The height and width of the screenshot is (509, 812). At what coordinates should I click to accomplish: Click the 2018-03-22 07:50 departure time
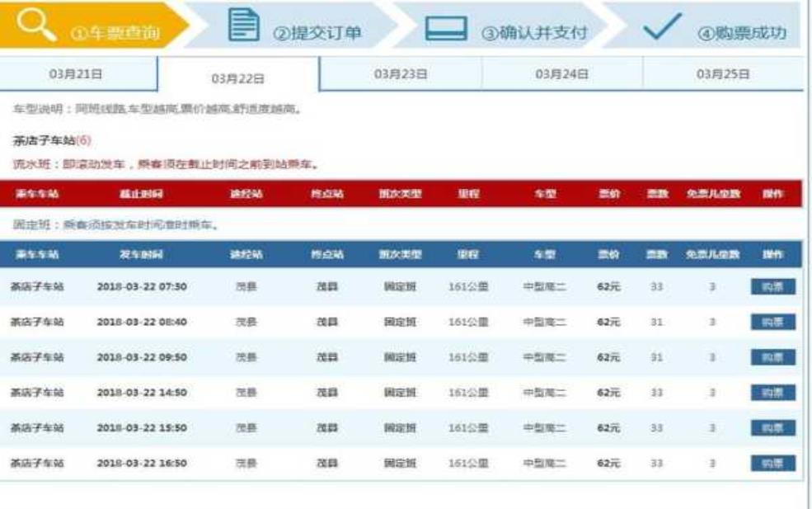142,286
